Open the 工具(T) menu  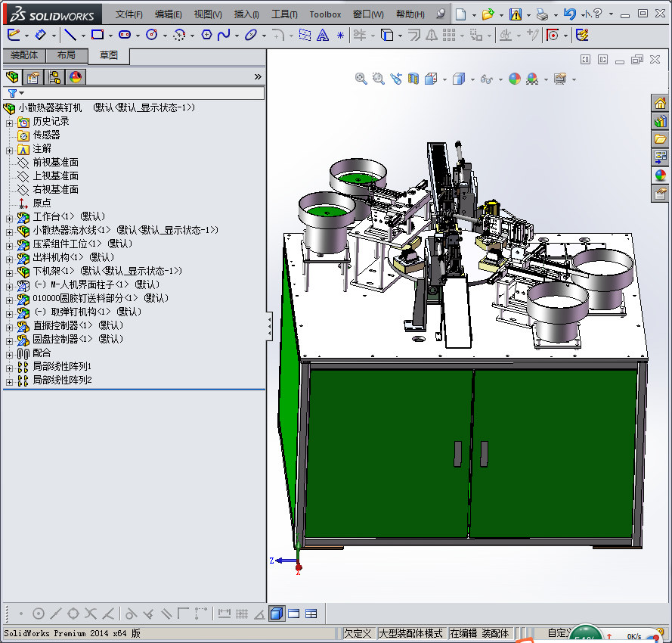(284, 14)
